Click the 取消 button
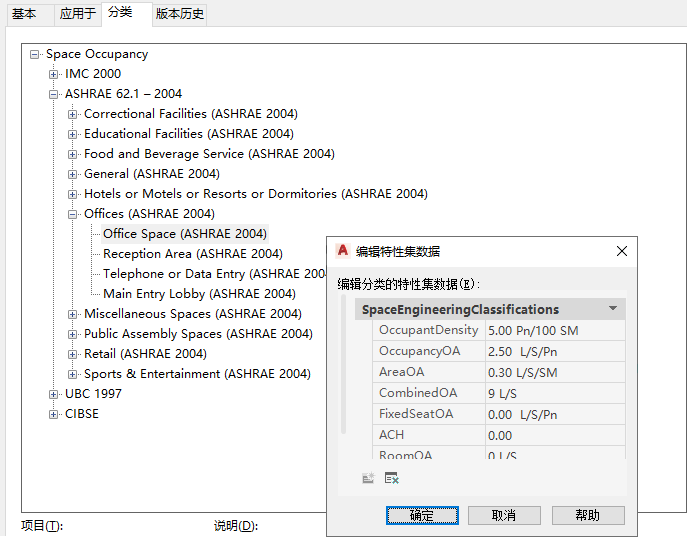 click(x=504, y=515)
